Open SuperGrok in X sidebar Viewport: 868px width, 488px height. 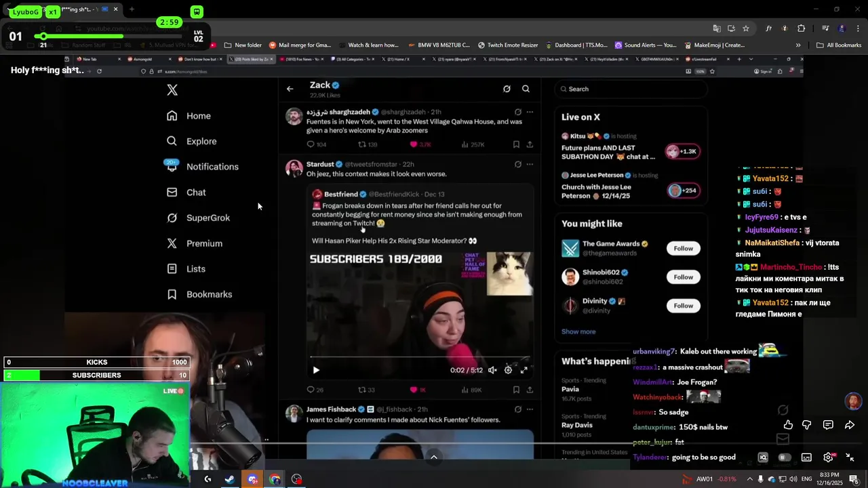point(198,218)
